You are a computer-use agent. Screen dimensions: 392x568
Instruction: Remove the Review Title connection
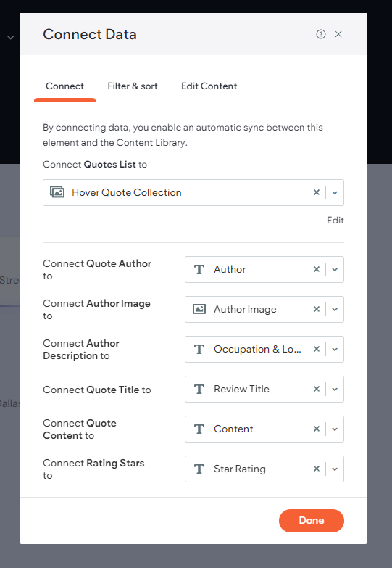coord(317,389)
